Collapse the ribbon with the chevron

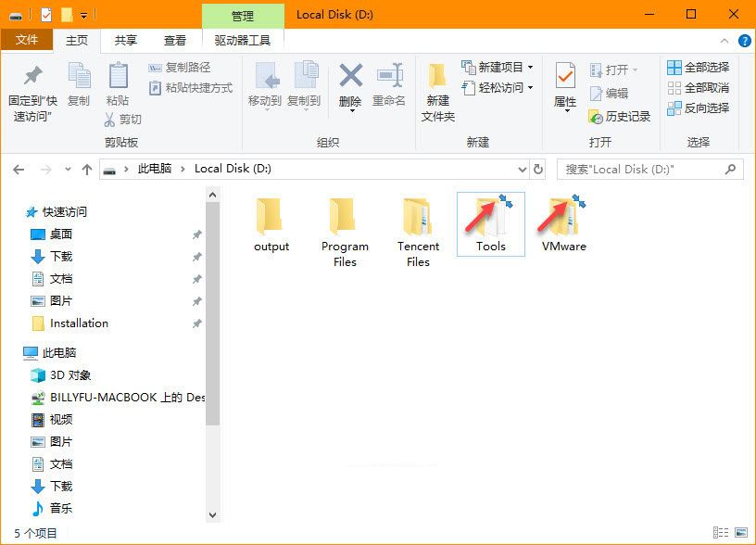[x=725, y=41]
